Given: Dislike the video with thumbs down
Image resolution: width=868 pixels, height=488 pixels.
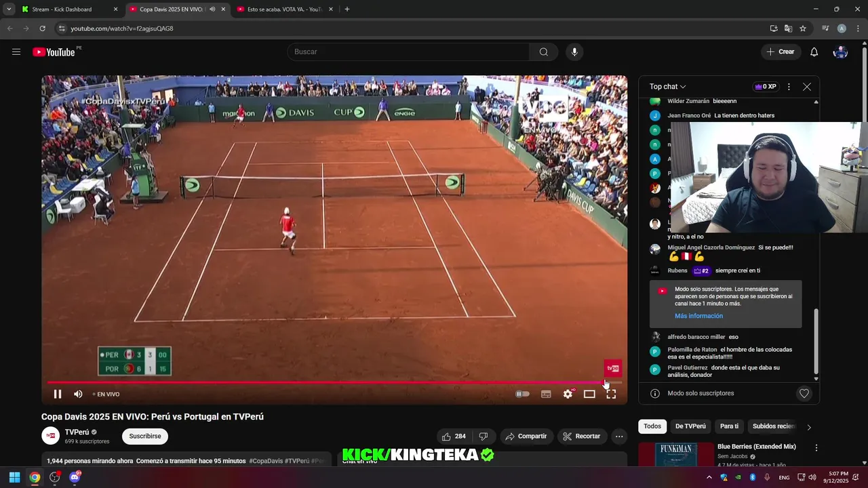Looking at the screenshot, I should tap(484, 436).
